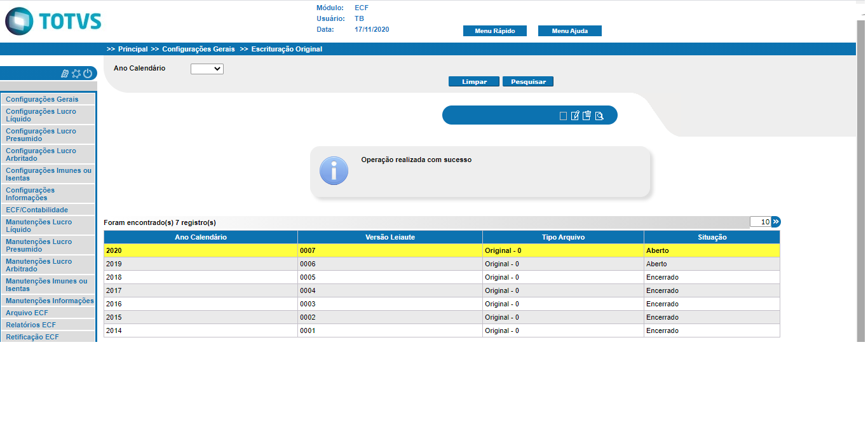Open Menu Ajuda
The image size is (868, 422).
pos(570,31)
